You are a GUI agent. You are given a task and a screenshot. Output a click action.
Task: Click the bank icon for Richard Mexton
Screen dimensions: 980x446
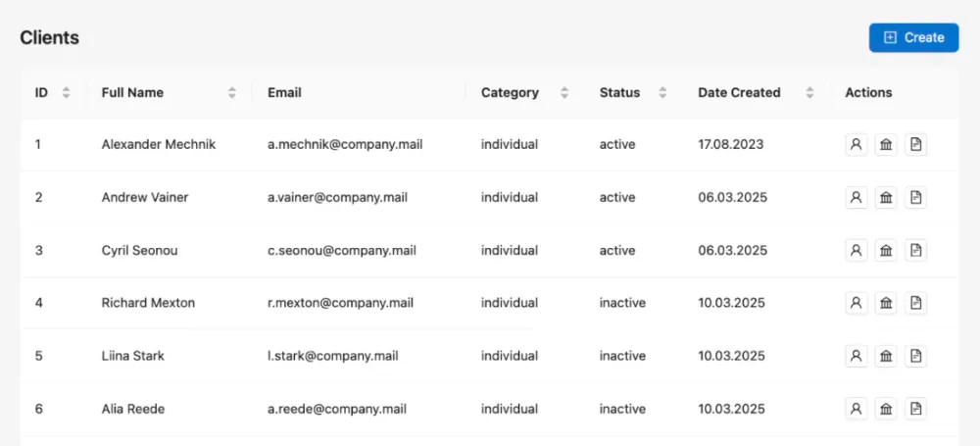[886, 303]
